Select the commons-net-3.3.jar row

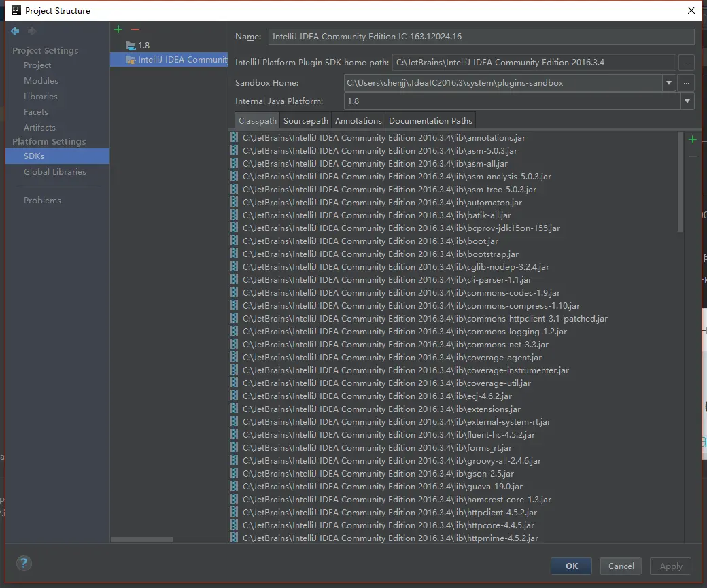[x=453, y=345]
